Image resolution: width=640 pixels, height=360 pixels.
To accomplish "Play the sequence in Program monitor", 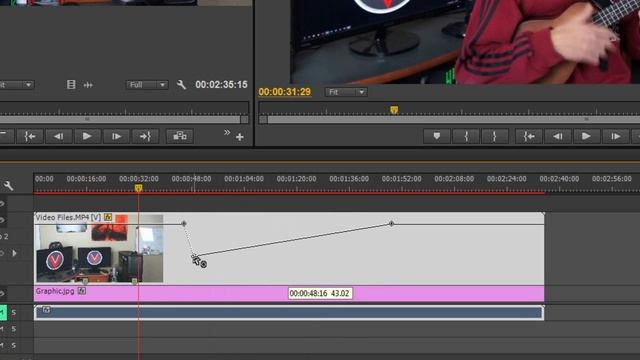I will coord(586,136).
